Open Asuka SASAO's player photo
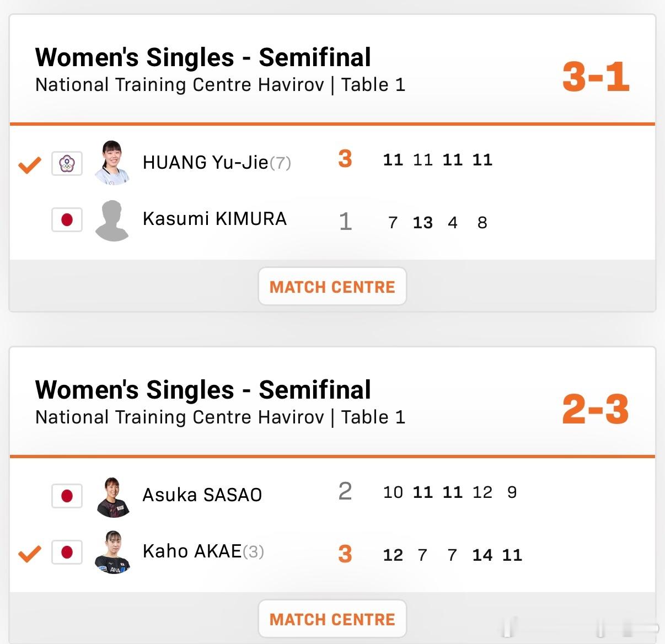 tap(112, 497)
